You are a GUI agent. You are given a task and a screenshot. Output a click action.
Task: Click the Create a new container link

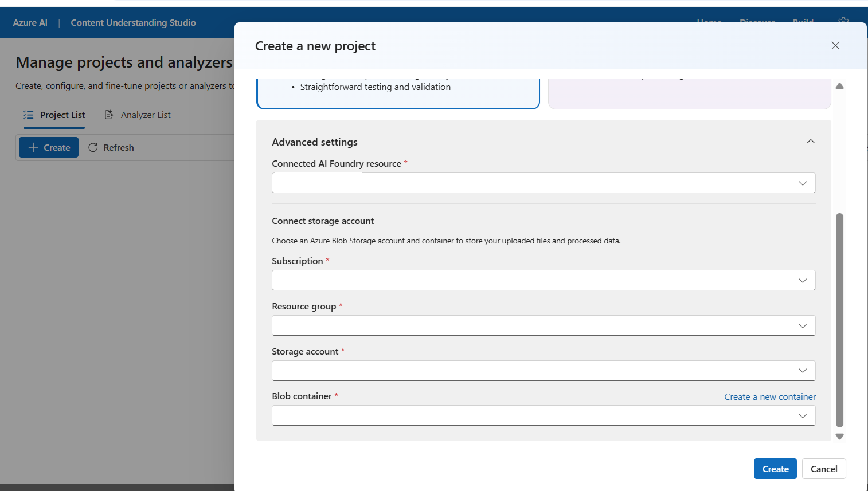pos(769,397)
